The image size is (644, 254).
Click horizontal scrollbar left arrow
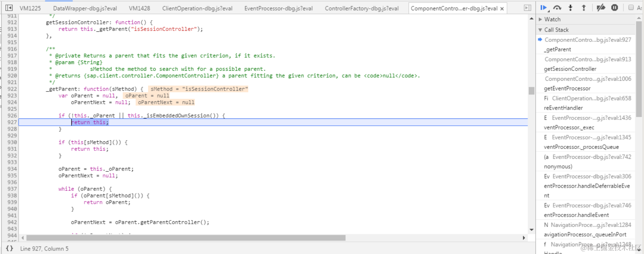23,238
